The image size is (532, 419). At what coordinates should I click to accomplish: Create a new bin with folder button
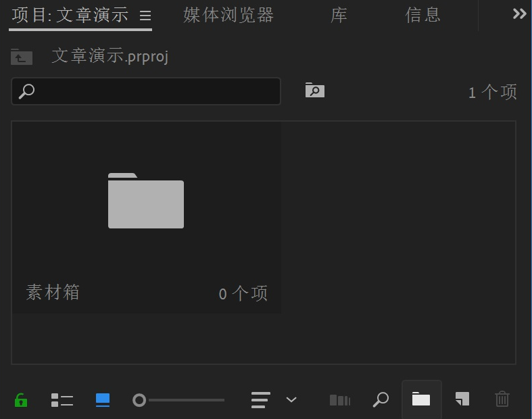(x=421, y=399)
